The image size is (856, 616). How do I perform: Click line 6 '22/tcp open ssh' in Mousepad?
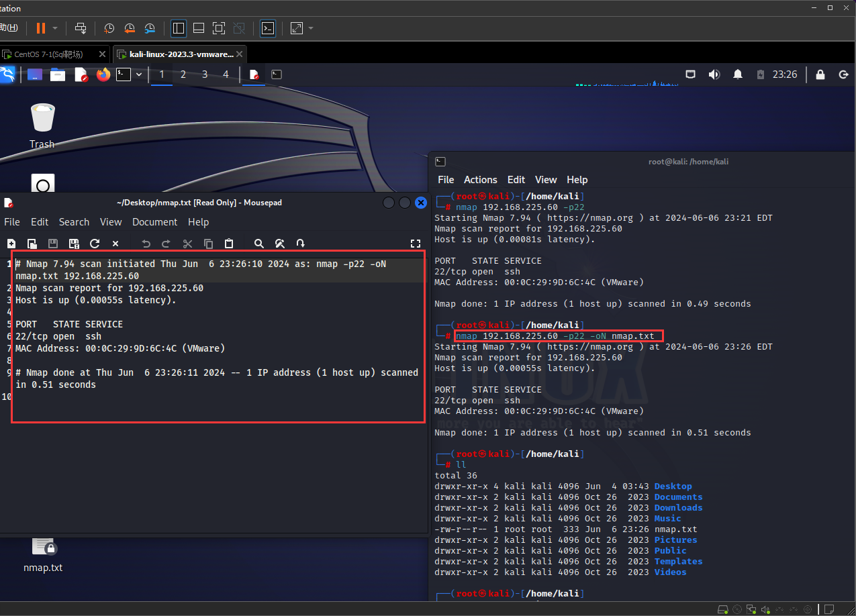point(58,336)
